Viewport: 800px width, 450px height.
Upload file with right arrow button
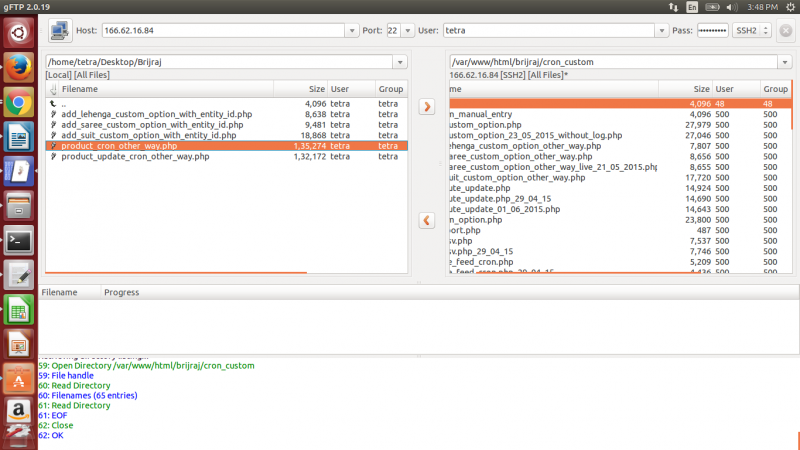[x=427, y=107]
